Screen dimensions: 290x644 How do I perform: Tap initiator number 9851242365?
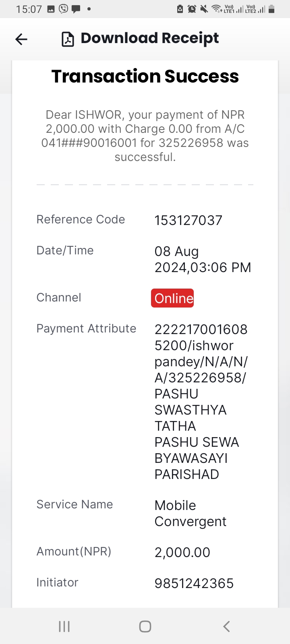click(x=194, y=583)
